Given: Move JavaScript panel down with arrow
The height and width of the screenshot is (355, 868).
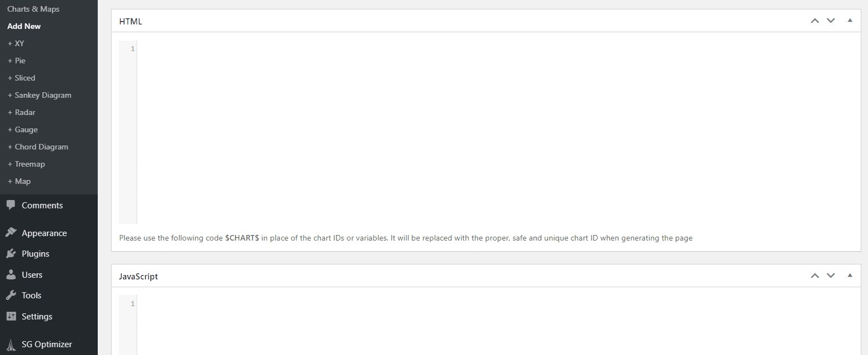Looking at the screenshot, I should [831, 276].
